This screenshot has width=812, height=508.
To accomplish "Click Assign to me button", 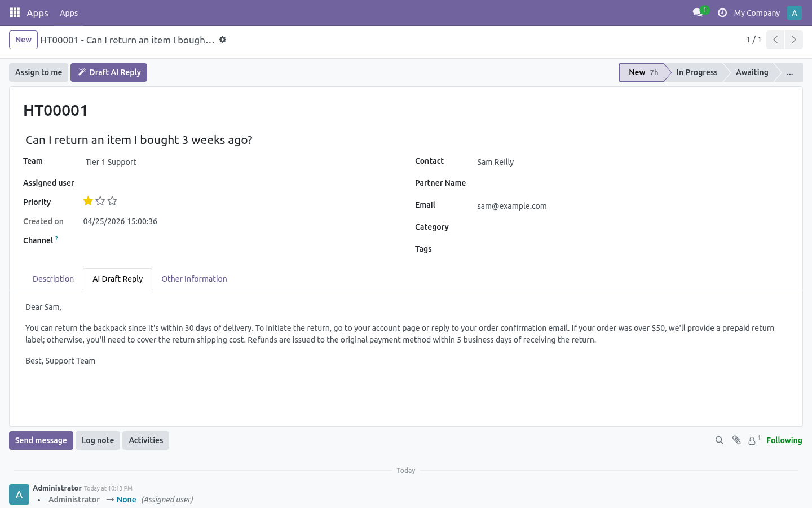I will (38, 72).
